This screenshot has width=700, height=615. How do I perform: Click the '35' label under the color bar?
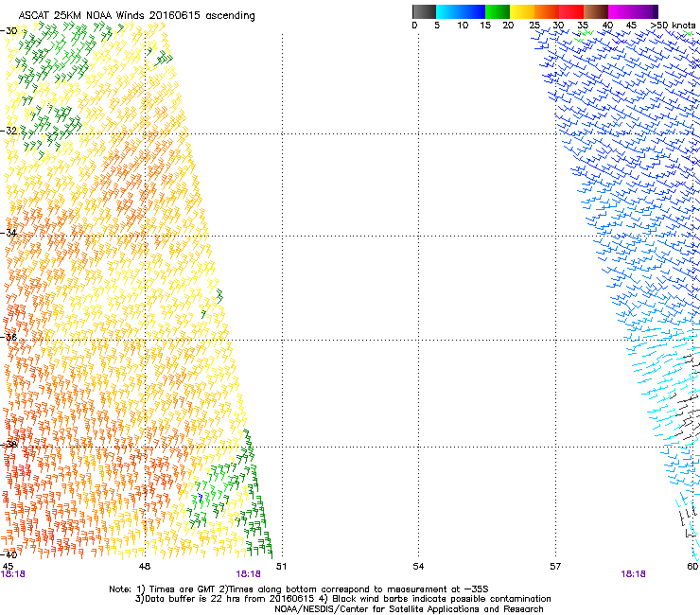582,26
